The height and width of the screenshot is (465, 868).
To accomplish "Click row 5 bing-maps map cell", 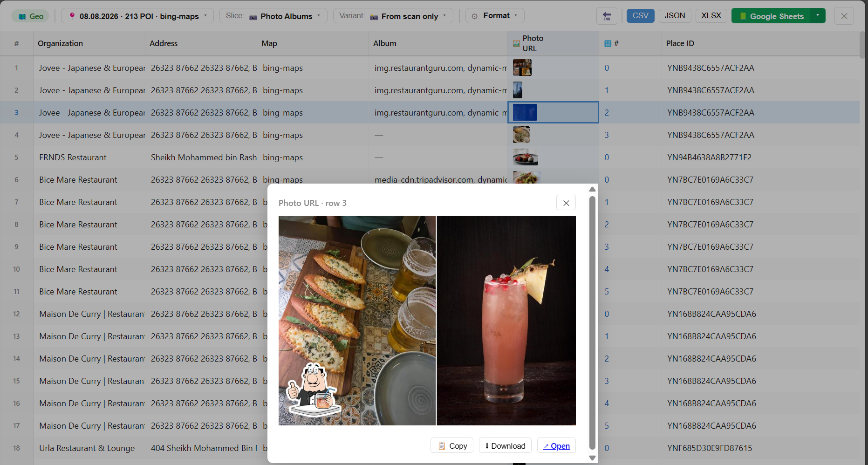I will [x=313, y=157].
